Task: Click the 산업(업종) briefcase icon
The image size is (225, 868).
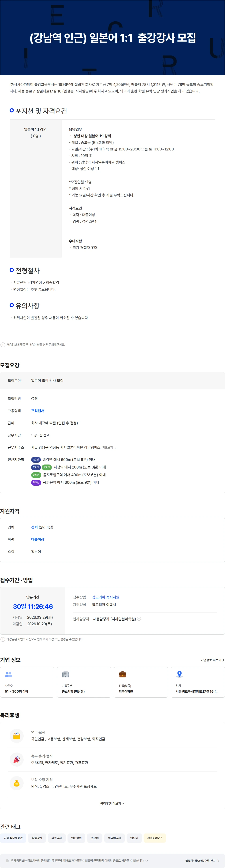Action: click(122, 674)
